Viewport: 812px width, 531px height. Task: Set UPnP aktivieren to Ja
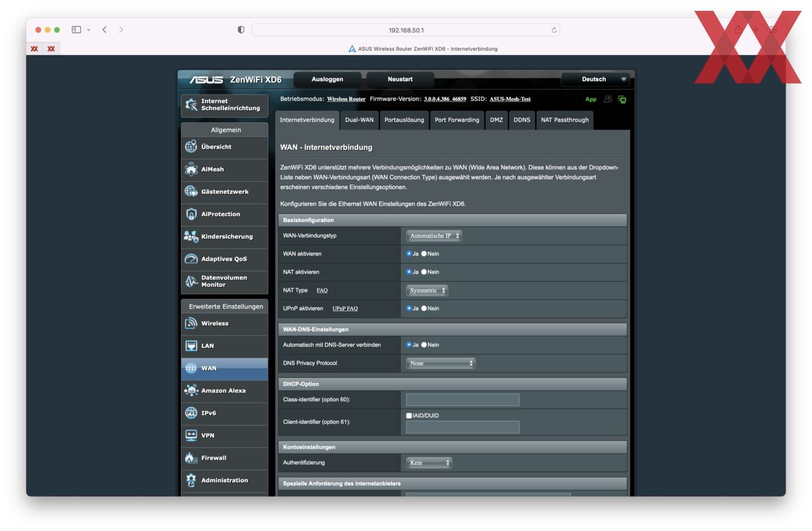[409, 308]
